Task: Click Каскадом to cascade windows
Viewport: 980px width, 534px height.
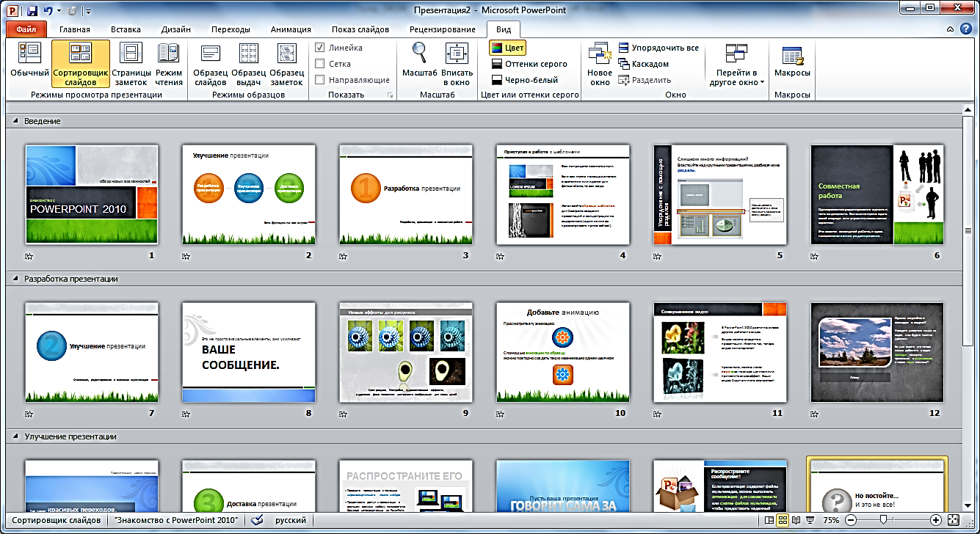Action: (x=644, y=64)
